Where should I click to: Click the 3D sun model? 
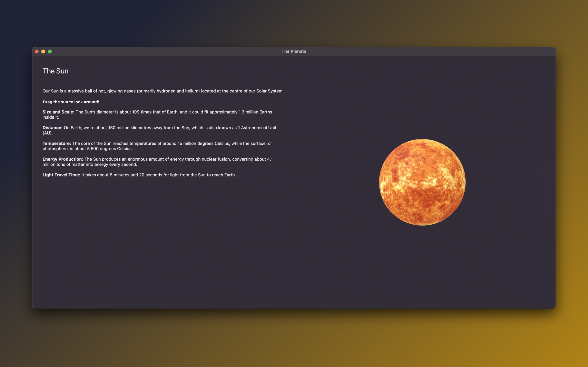422,182
